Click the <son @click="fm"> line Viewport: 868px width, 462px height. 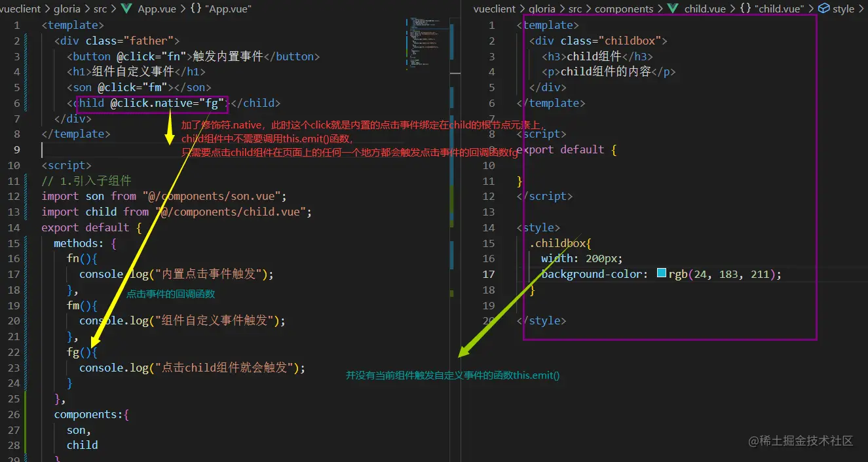139,87
